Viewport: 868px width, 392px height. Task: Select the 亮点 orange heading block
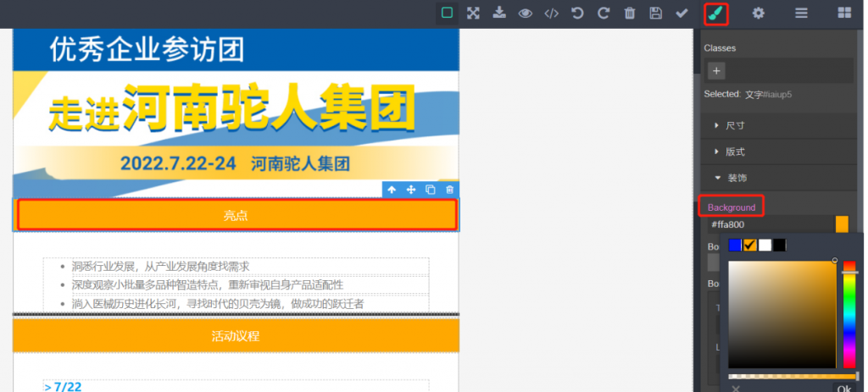pyautogui.click(x=237, y=215)
